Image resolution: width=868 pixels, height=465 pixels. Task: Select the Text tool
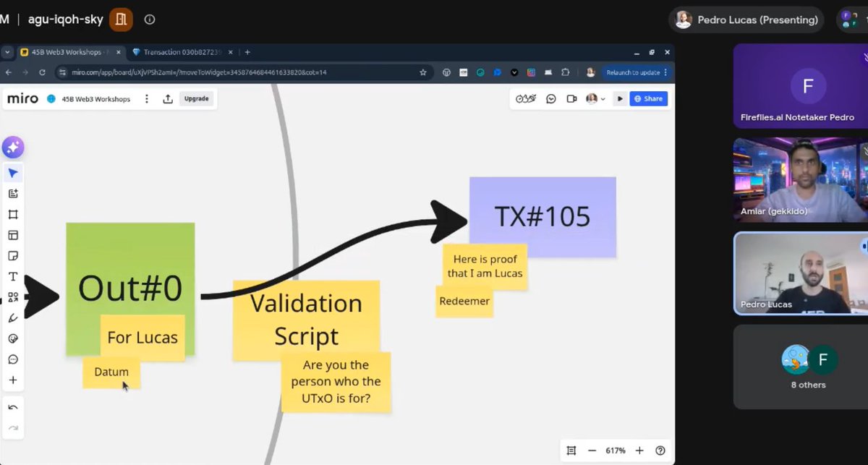[x=13, y=276]
